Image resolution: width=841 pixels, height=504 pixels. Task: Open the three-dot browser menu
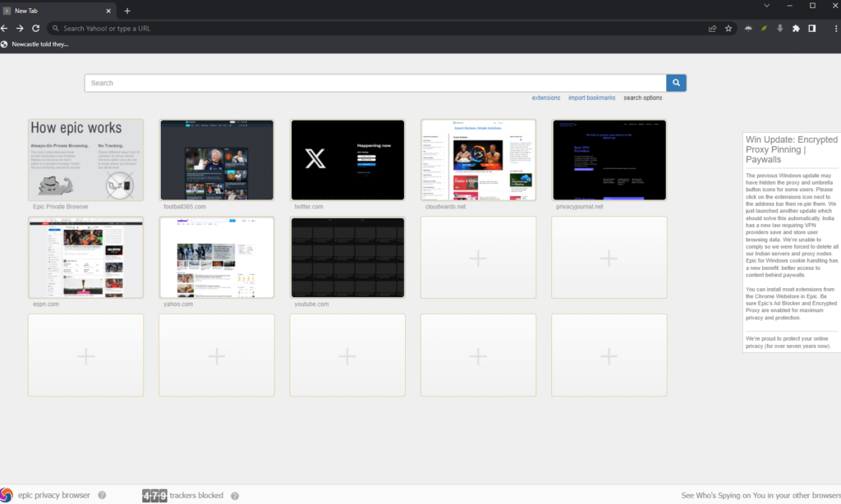(835, 29)
